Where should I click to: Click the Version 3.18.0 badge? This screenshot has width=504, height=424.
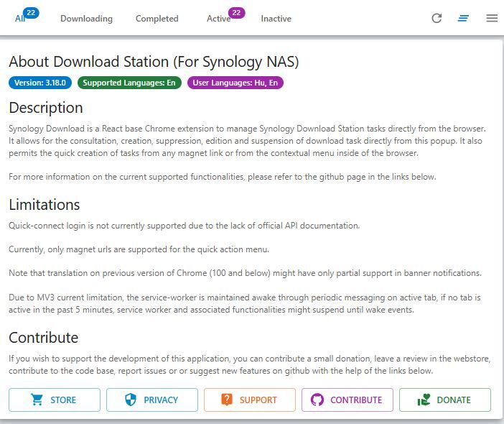point(40,83)
